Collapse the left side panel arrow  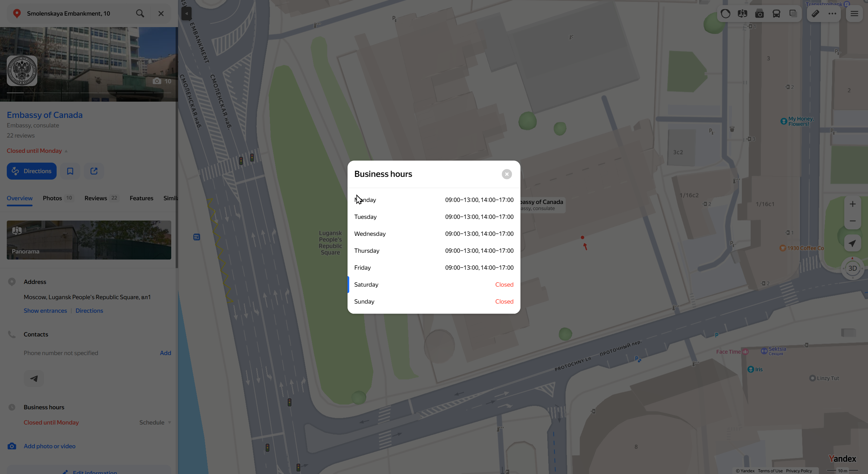click(x=186, y=14)
